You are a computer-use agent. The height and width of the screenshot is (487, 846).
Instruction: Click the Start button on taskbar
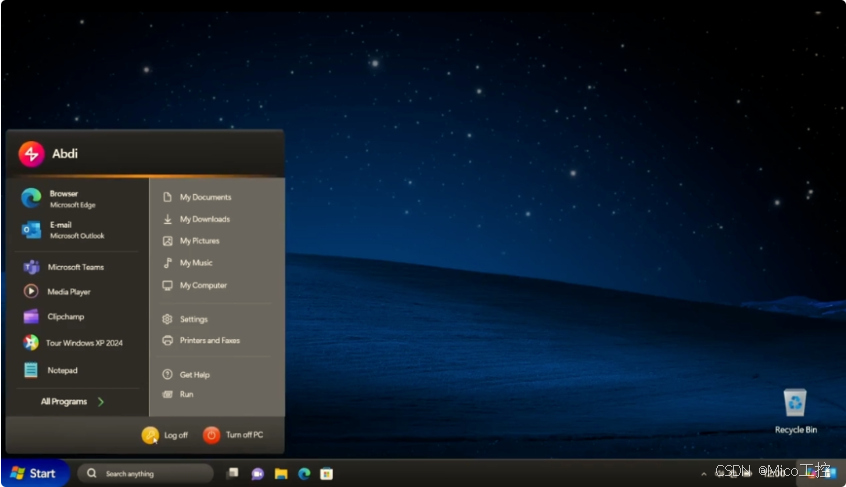pyautogui.click(x=35, y=473)
